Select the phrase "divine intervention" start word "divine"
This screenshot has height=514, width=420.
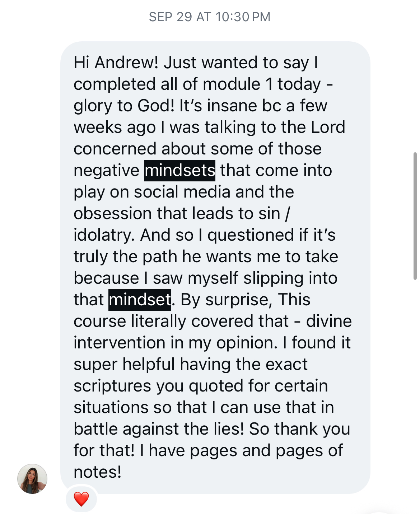click(329, 321)
